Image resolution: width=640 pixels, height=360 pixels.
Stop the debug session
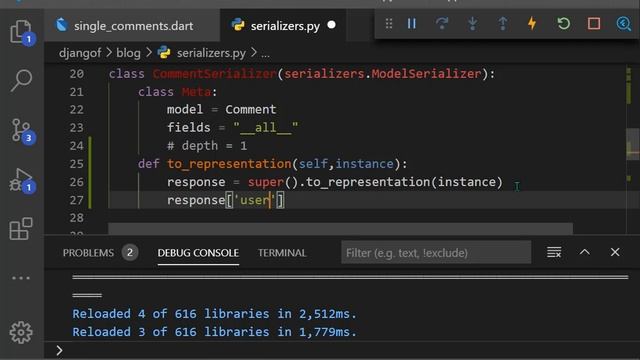click(594, 24)
